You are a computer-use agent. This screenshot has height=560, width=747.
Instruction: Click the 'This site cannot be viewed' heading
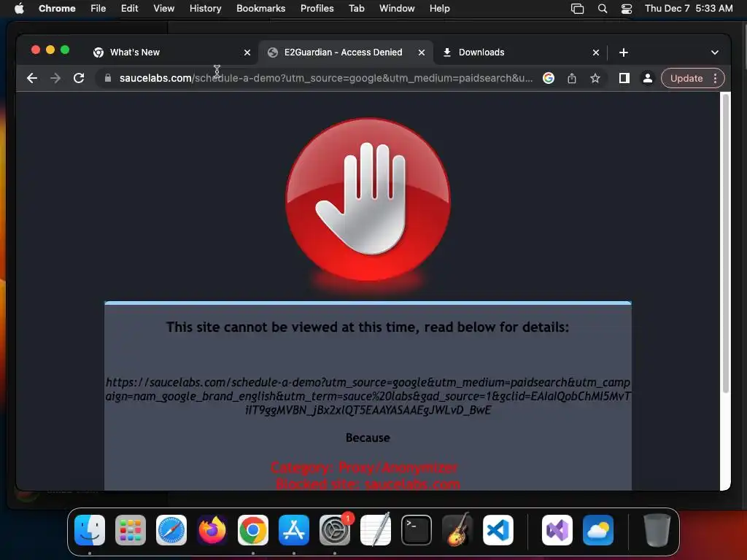click(x=368, y=327)
